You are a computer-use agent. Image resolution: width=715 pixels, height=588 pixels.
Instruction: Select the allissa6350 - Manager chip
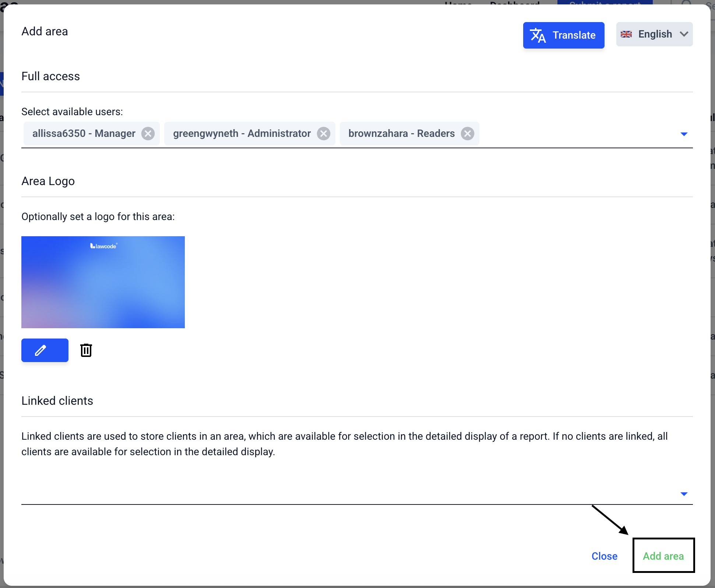[84, 134]
